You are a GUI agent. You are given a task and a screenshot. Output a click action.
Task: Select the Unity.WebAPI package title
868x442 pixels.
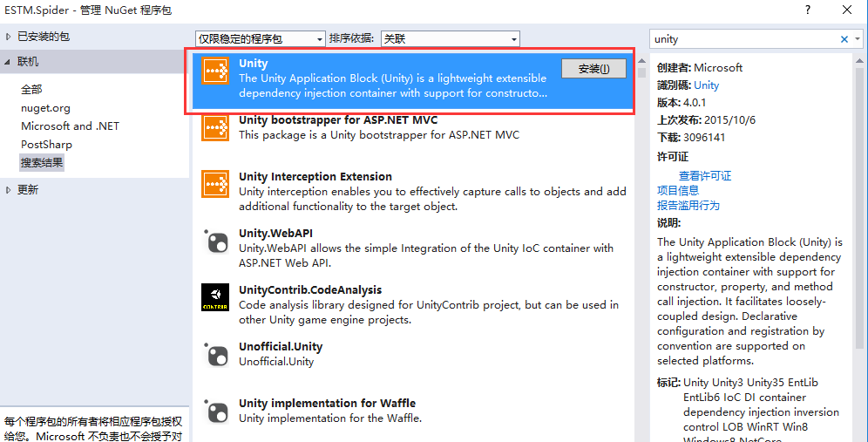[275, 234]
